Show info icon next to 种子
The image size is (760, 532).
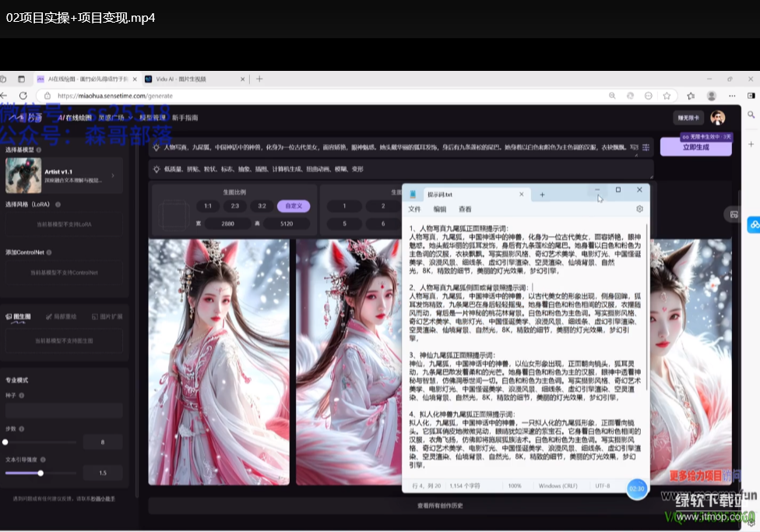22,396
